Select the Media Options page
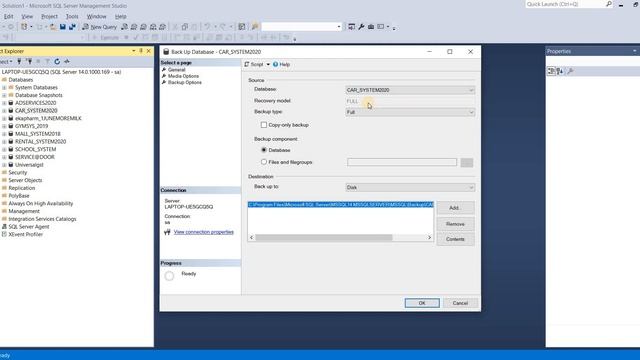 [x=183, y=76]
